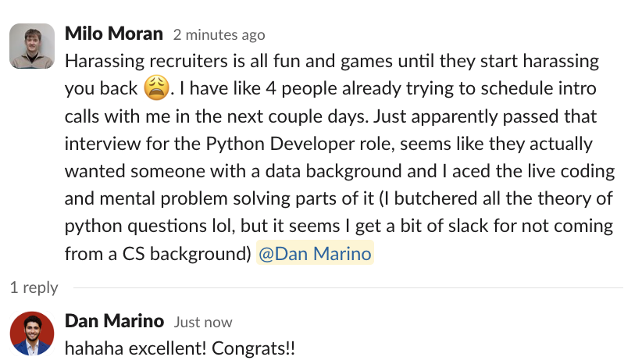Open the @Dan Marino mention
Viewport: 642px width, 364px height.
coord(315,254)
